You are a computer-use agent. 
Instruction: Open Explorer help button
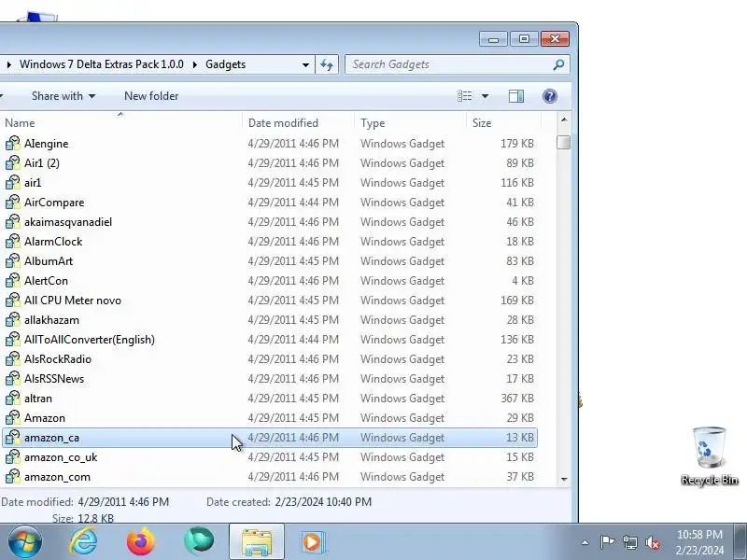[550, 96]
